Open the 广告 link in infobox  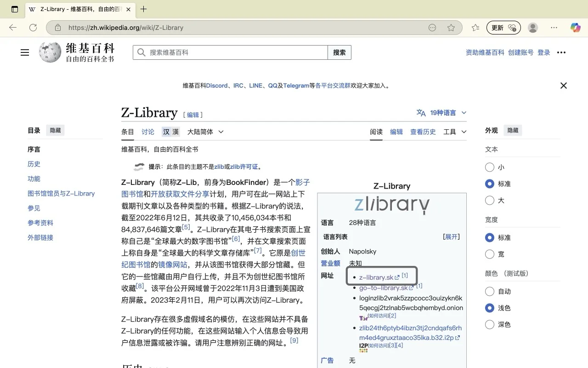[x=327, y=361]
